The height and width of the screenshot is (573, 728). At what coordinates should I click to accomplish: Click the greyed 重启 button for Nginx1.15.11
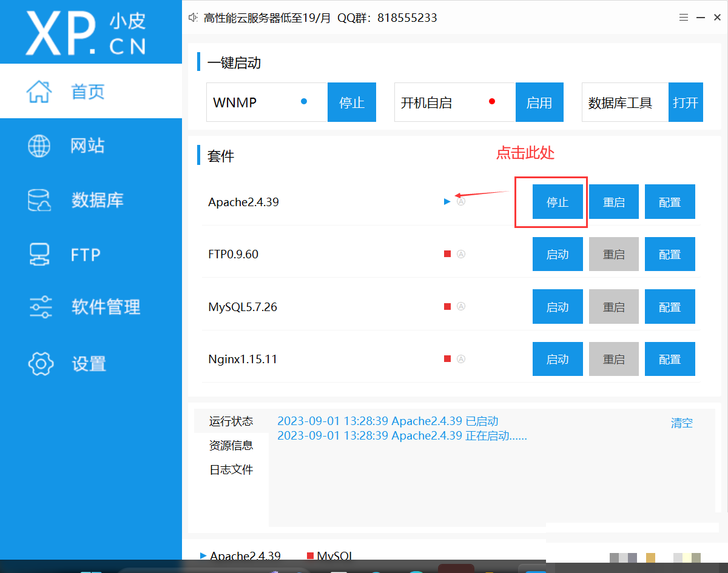(614, 359)
